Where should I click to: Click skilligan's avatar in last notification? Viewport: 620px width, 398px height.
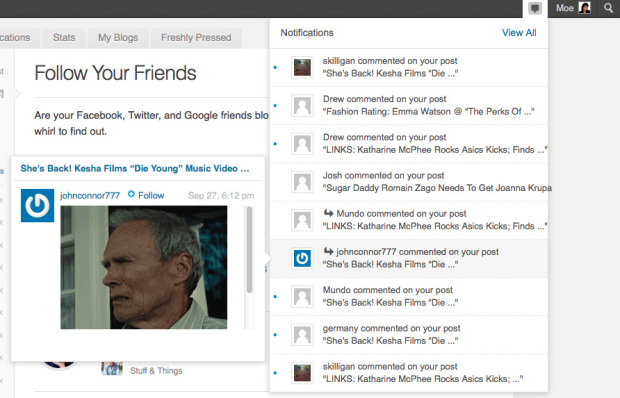pos(302,373)
